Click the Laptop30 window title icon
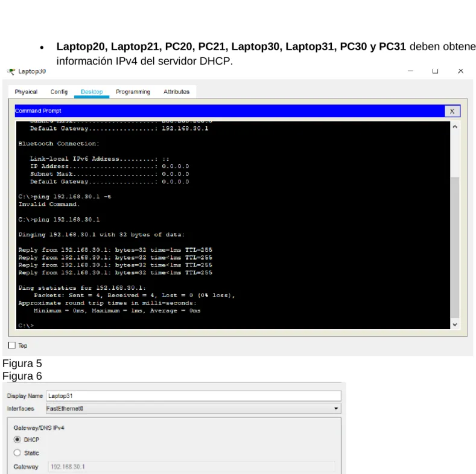 (11, 71)
